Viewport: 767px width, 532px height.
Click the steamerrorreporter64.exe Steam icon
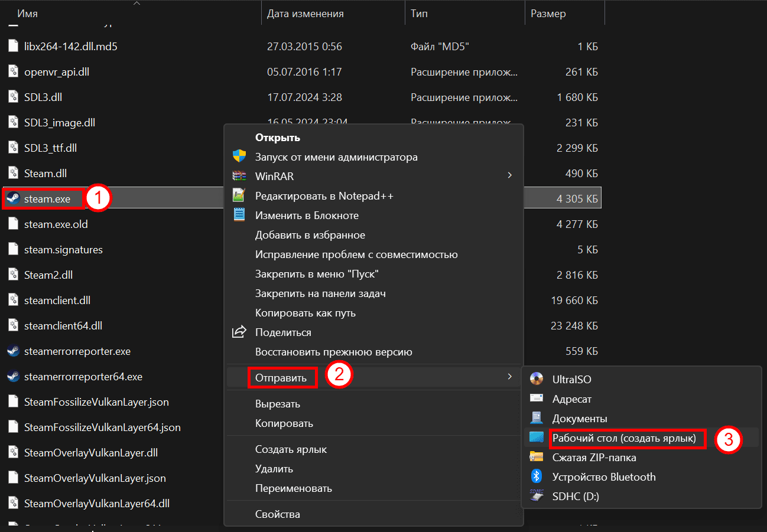[x=13, y=377]
